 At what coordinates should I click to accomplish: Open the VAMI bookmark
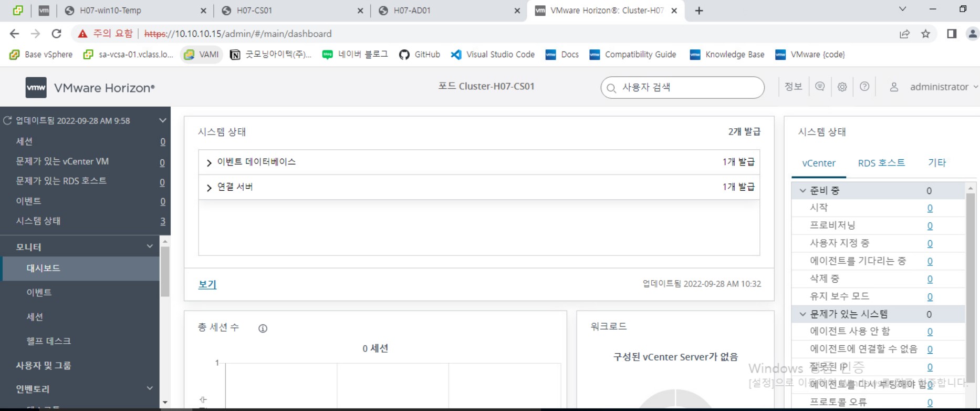point(202,54)
